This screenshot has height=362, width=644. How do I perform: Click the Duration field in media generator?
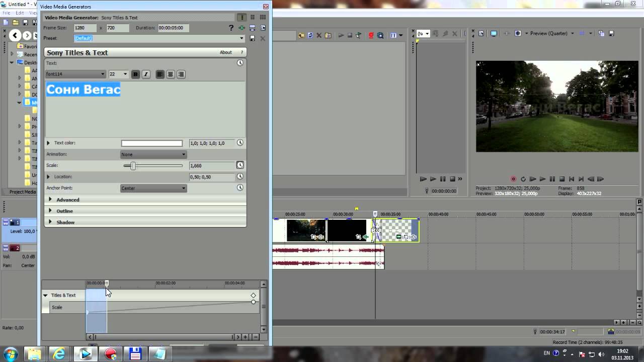174,28
